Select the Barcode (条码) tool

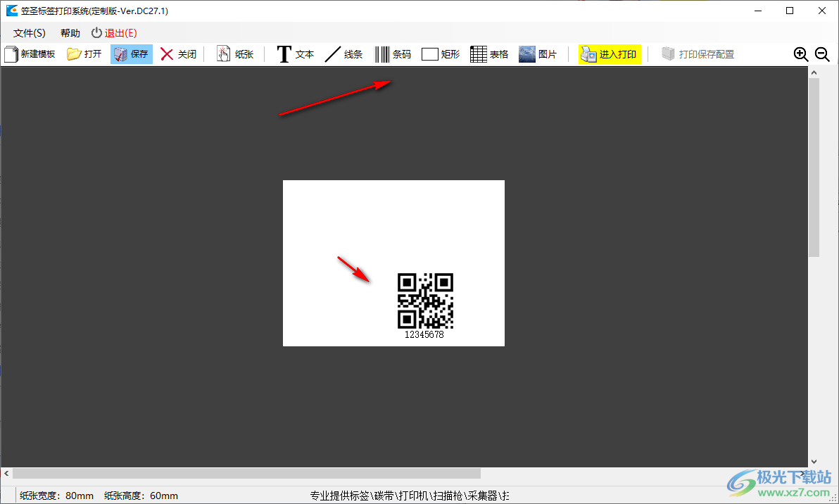pos(393,54)
